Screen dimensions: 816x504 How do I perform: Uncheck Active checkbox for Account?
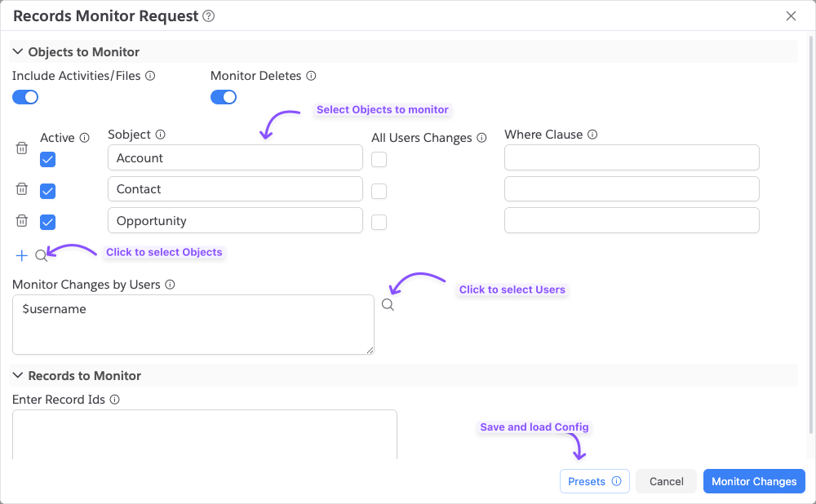pyautogui.click(x=48, y=159)
